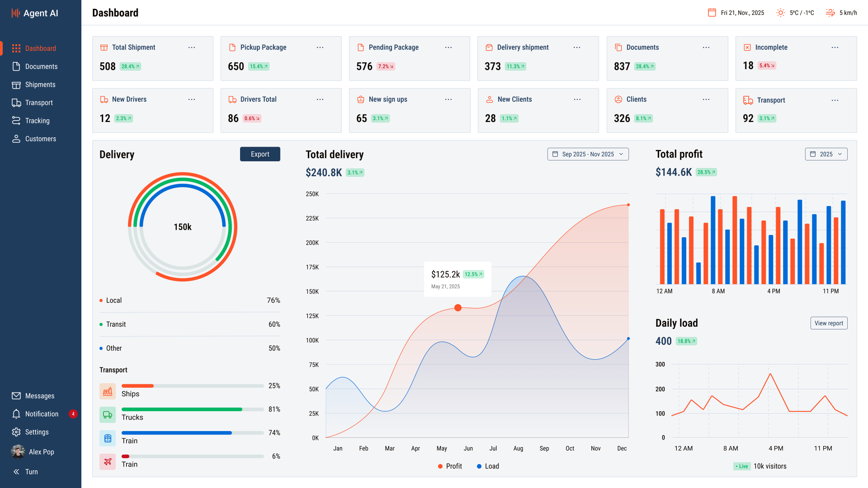Click the calendar icon next to the date
The height and width of the screenshot is (488, 868).
[712, 13]
